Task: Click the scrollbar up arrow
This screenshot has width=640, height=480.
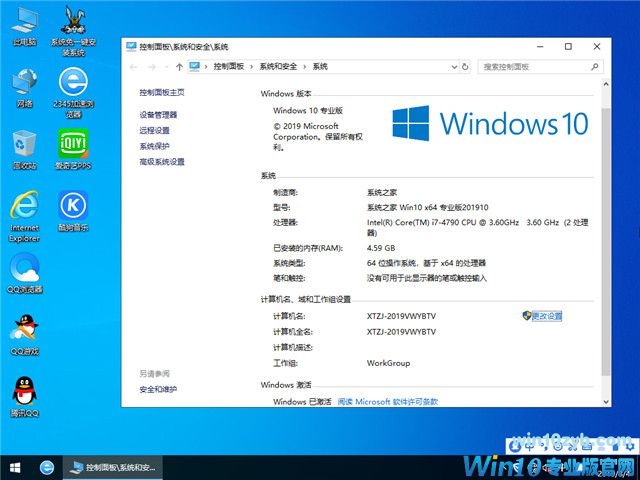Action: tap(606, 84)
